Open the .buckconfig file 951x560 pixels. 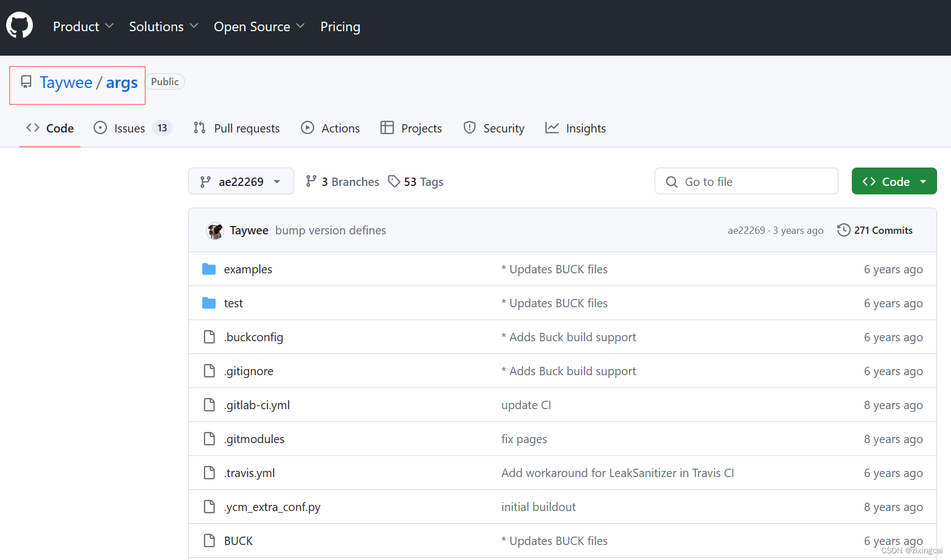[253, 337]
